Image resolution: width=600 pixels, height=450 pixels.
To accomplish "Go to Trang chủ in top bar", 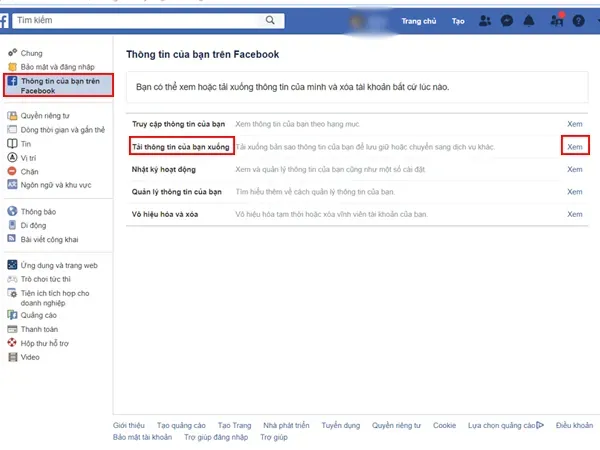I will pyautogui.click(x=419, y=21).
